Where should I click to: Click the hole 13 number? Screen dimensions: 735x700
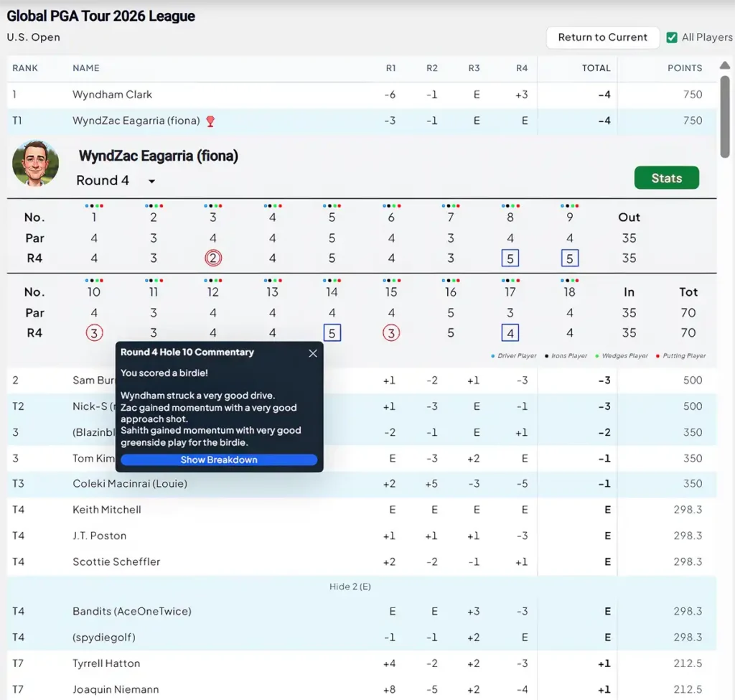[272, 292]
